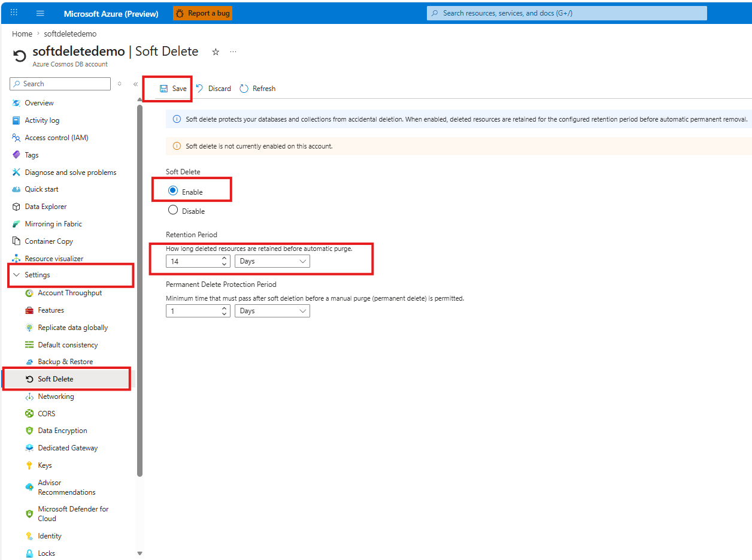Click the sidebar scrollbar thumb
This screenshot has height=560, width=752.
click(140, 290)
